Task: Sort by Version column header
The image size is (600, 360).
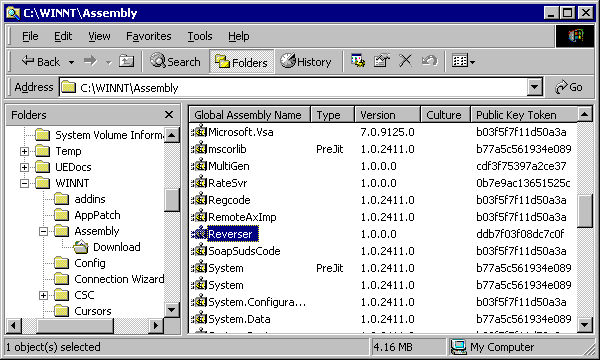Action: tap(387, 115)
